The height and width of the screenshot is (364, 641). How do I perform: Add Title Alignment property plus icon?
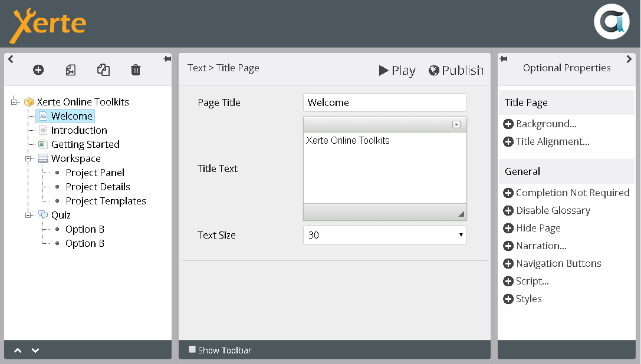[508, 142]
